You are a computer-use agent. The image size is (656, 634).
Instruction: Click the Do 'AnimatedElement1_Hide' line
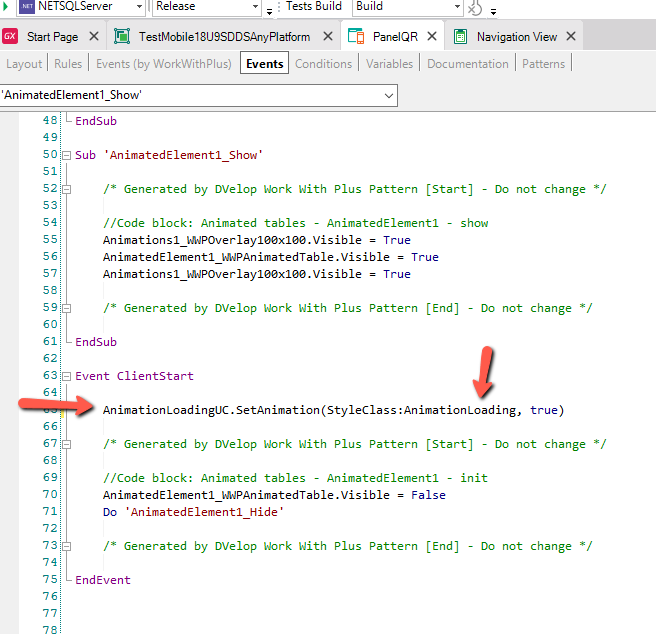pos(193,512)
